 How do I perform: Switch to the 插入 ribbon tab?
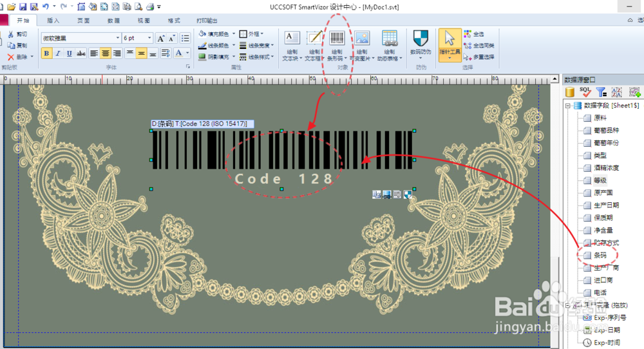(x=53, y=21)
